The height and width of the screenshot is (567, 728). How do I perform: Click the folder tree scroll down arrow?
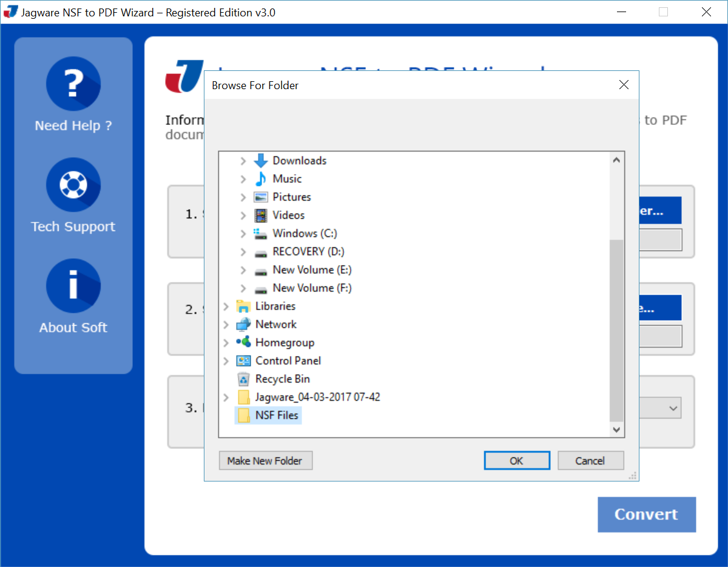click(616, 429)
